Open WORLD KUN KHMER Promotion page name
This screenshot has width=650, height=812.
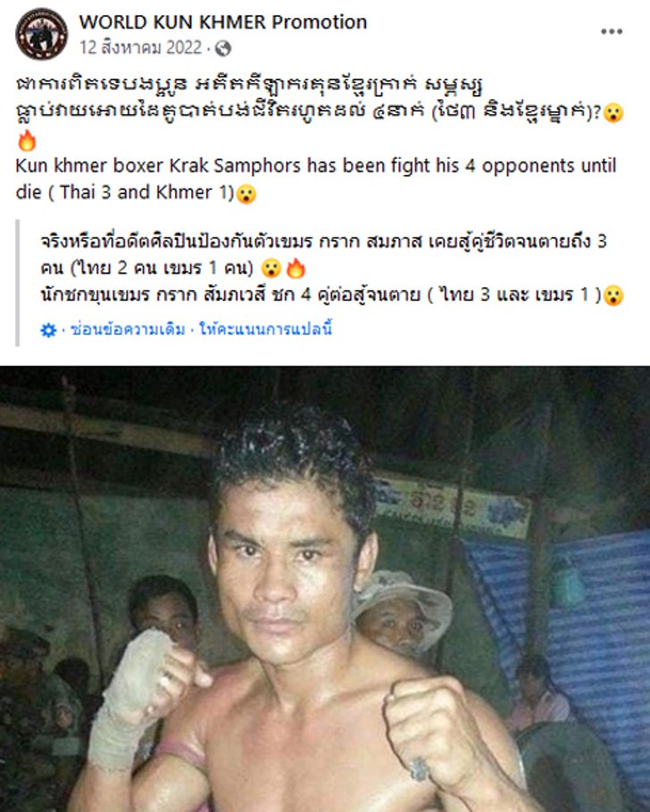[223, 21]
